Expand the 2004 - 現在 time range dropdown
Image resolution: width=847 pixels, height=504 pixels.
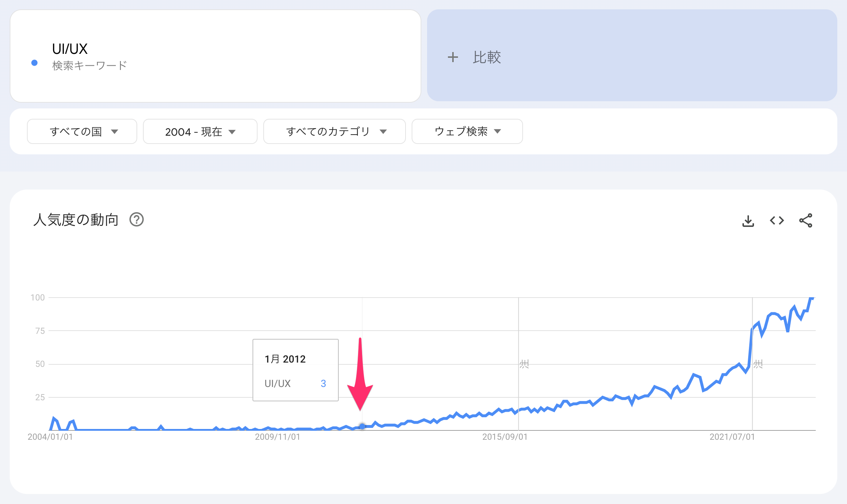coord(200,131)
